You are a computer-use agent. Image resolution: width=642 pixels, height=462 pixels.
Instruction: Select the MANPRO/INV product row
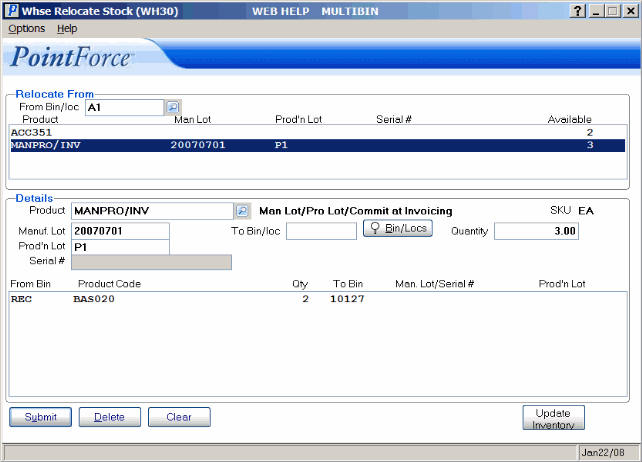pyautogui.click(x=318, y=145)
